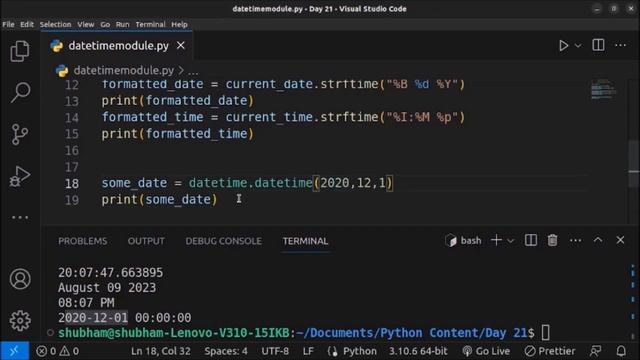
Task: Open the Terminal menu
Action: pos(150,24)
